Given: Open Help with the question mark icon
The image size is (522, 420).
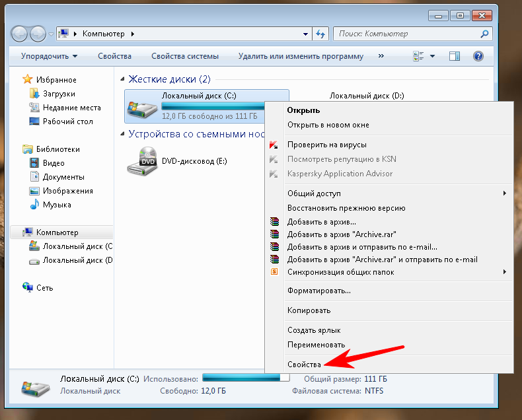Looking at the screenshot, I should (478, 56).
